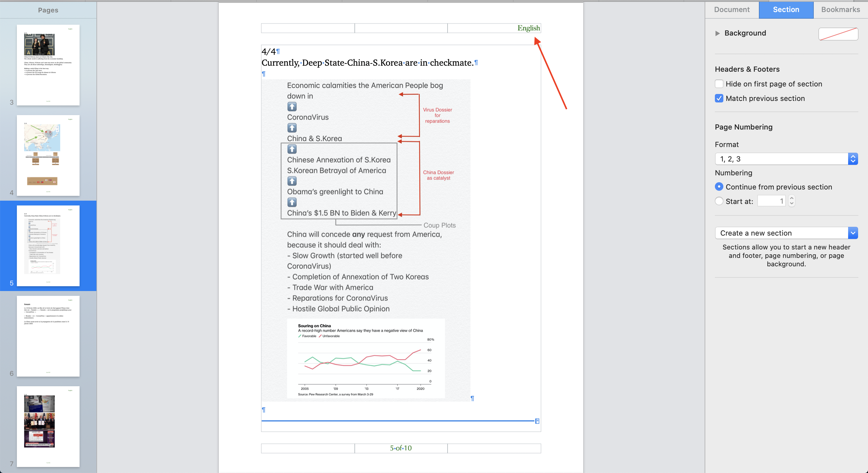Switch to the Document tab

tap(731, 10)
